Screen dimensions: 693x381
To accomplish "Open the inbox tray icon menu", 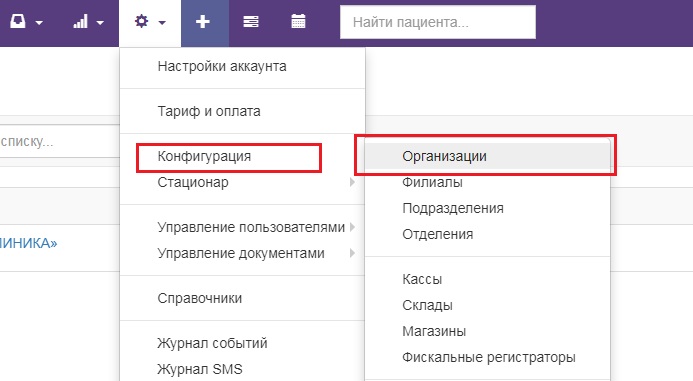I will pyautogui.click(x=18, y=21).
